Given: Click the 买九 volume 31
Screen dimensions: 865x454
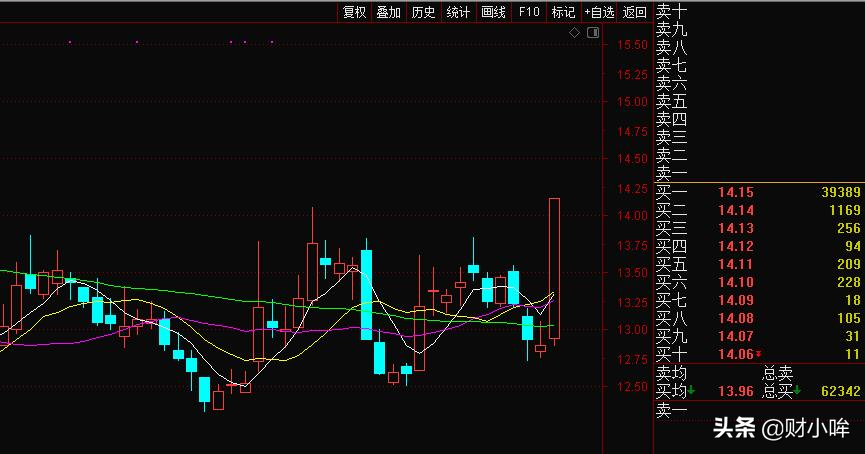Looking at the screenshot, I should (853, 337).
